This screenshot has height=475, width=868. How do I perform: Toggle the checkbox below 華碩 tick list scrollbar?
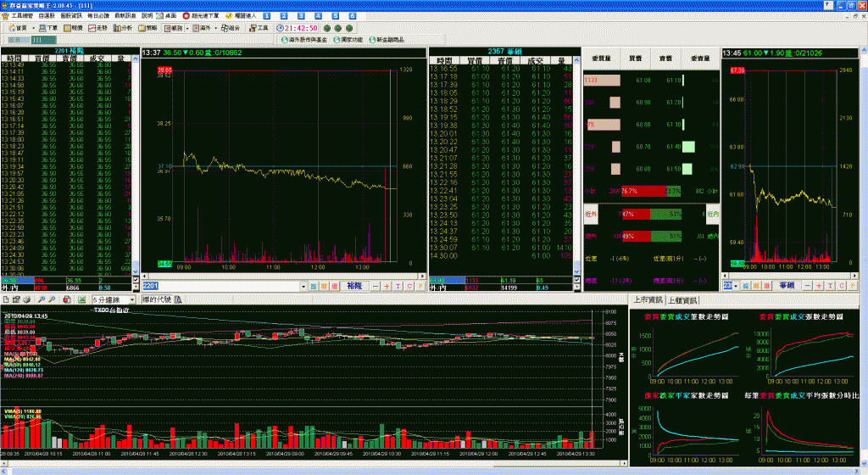[x=576, y=280]
